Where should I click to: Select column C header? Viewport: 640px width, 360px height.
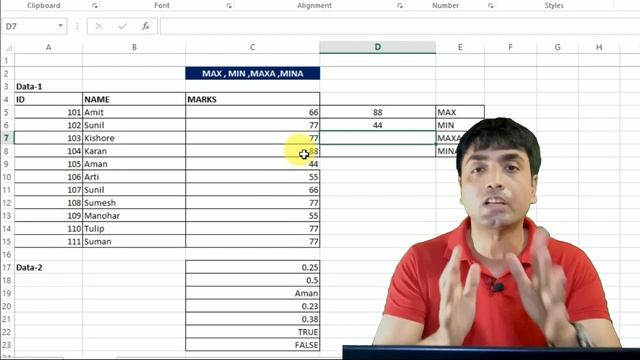tap(253, 47)
